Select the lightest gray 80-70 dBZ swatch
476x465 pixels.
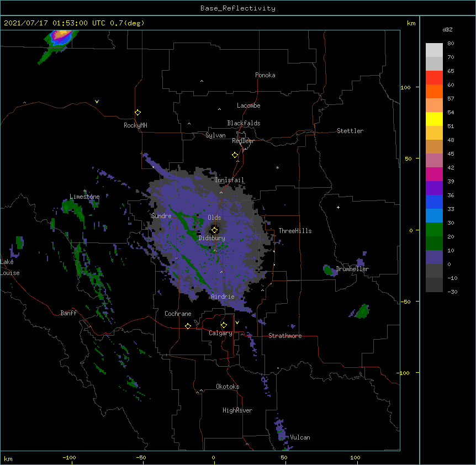pos(434,50)
